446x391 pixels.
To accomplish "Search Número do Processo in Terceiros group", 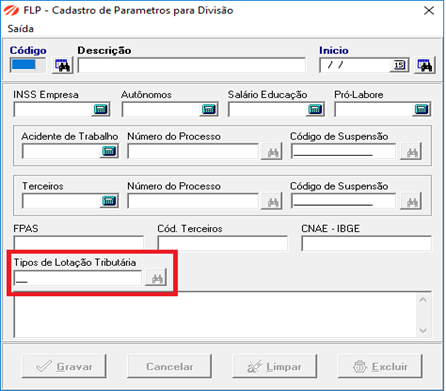I will point(272,201).
